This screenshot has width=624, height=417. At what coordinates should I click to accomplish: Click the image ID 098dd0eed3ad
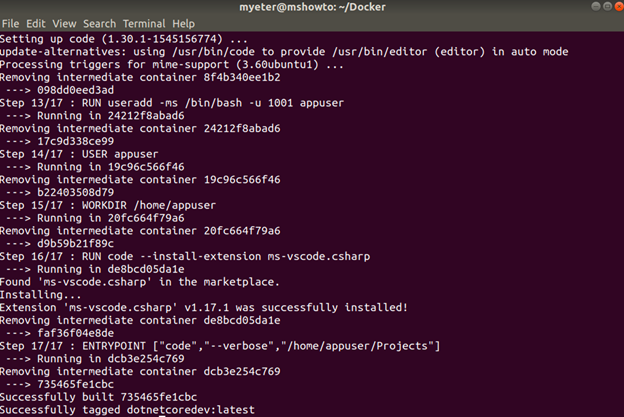pos(76,90)
